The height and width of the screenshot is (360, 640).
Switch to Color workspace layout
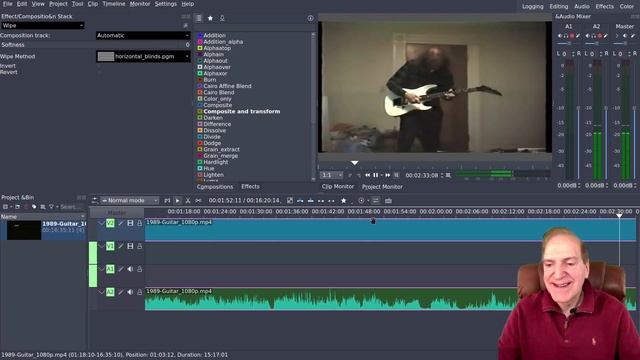[627, 6]
